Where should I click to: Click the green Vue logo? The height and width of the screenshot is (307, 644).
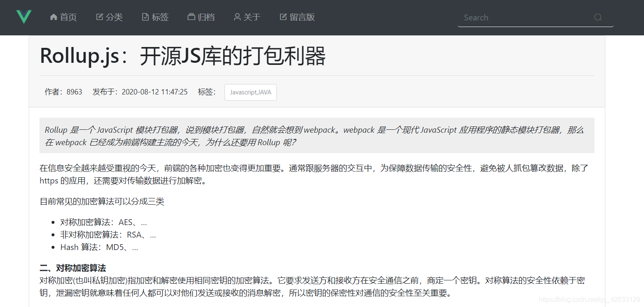point(24,17)
